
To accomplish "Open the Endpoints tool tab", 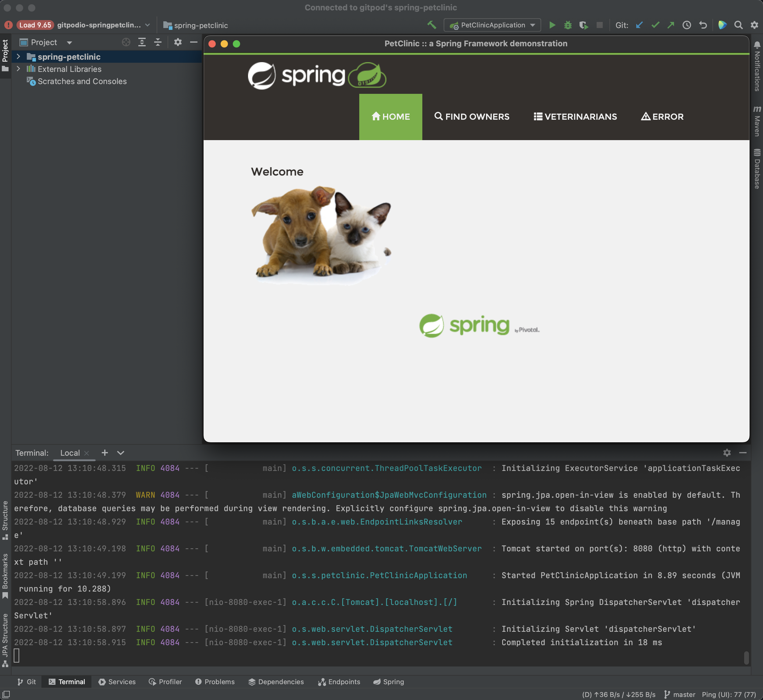I will 339,681.
